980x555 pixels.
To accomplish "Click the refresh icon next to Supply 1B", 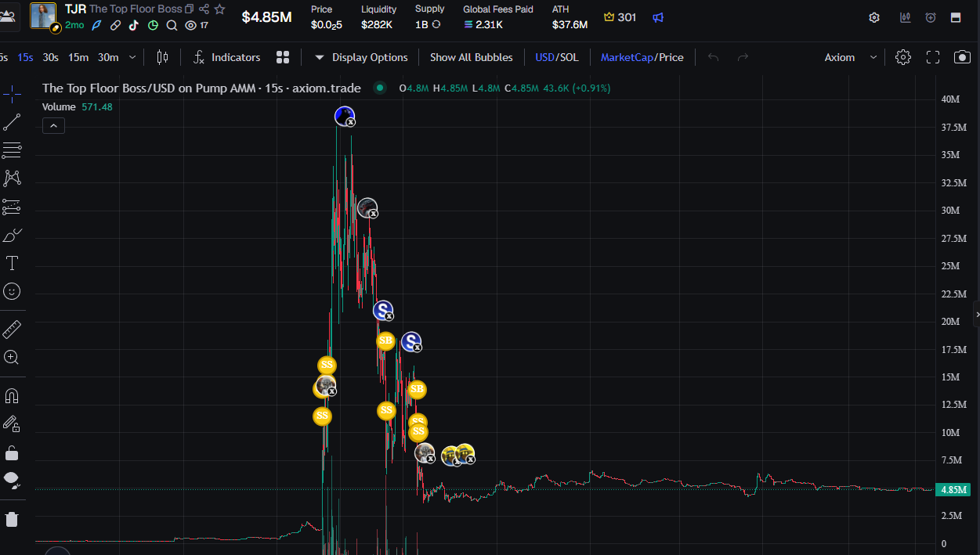I will 436,24.
